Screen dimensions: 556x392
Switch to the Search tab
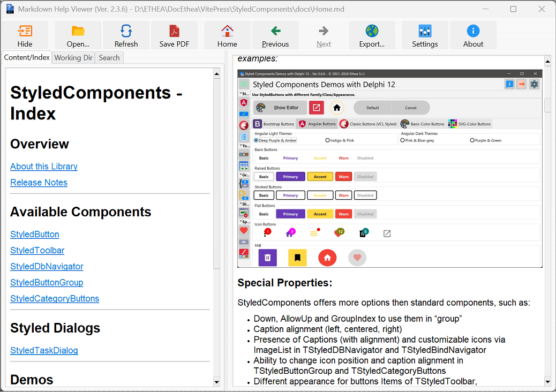coord(109,58)
